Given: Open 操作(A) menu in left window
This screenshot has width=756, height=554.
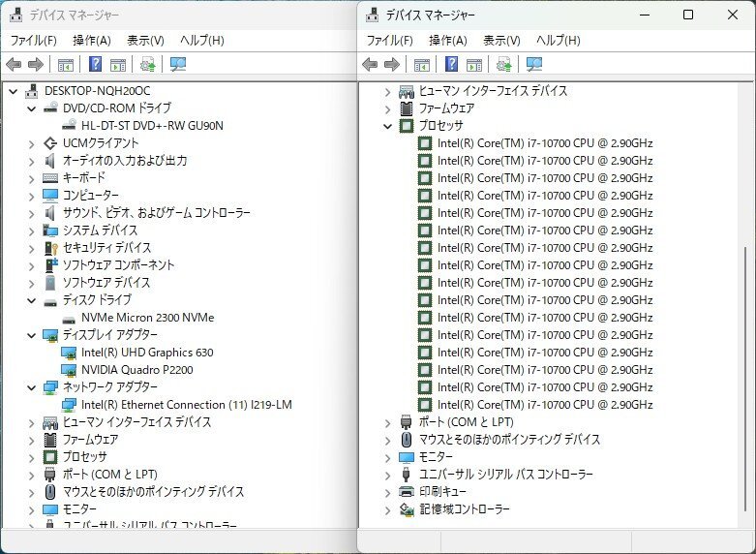Looking at the screenshot, I should [92, 41].
